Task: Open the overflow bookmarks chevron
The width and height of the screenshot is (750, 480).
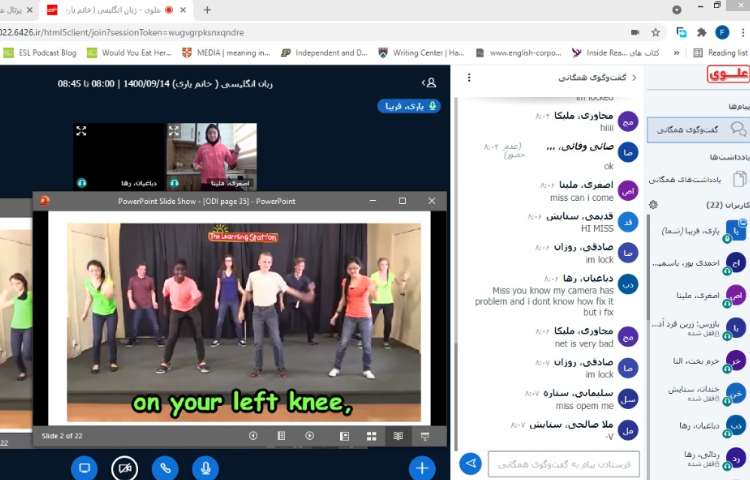Action: coord(676,53)
